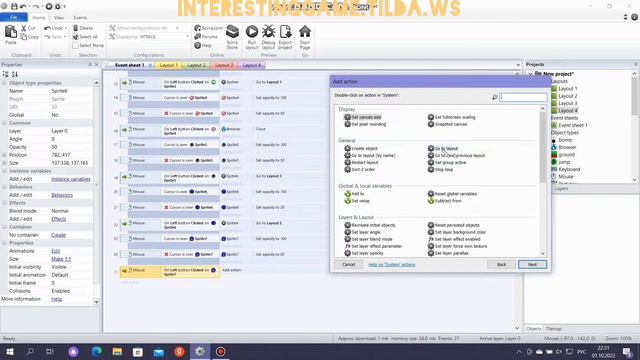
Task: Click the Windows Start button
Action: pyautogui.click(x=9, y=351)
